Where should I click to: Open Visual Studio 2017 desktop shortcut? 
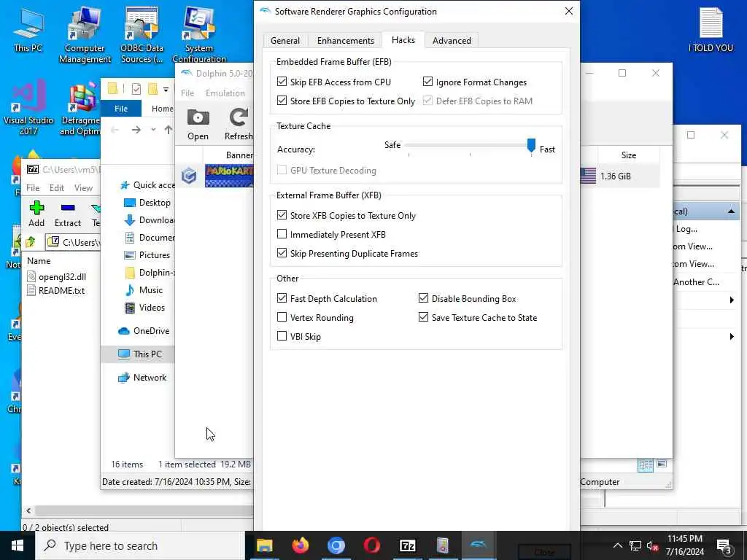[28, 107]
